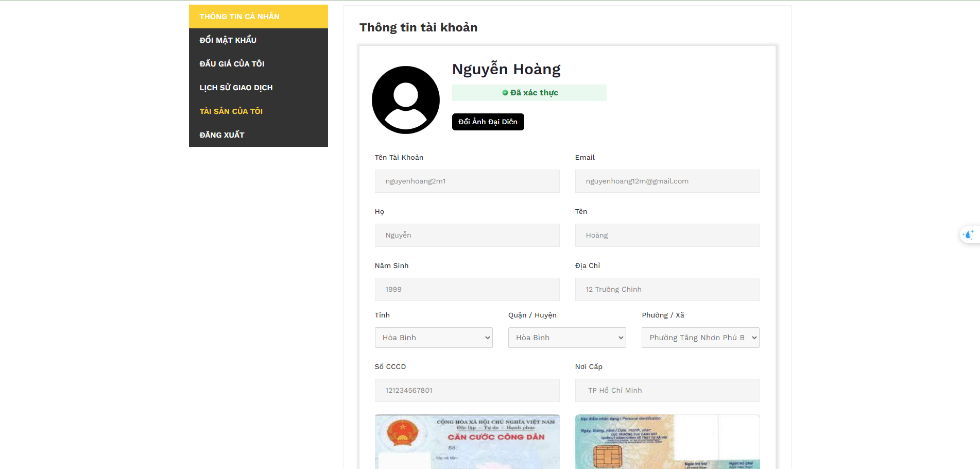Click the Số CCCD field
The height and width of the screenshot is (469, 980).
click(x=467, y=391)
